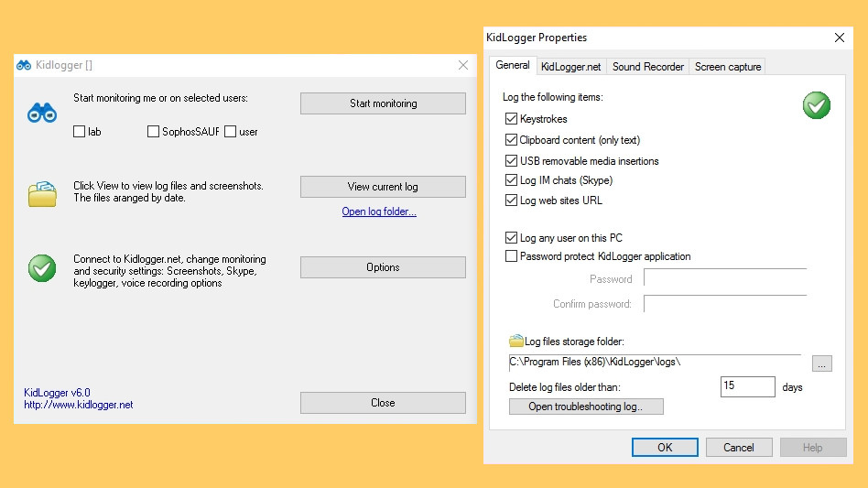868x488 pixels.
Task: Uncheck the Keystrokes checkbox
Action: 512,119
